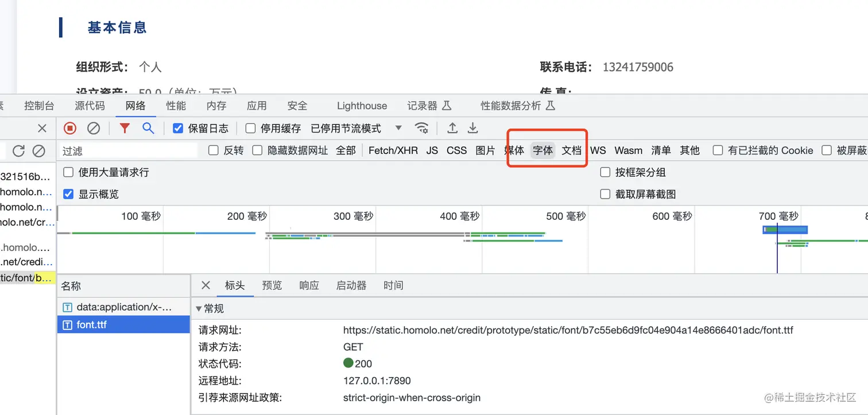Enable the 停用缓存 checkbox
Viewport: 868px width, 415px height.
tap(250, 128)
